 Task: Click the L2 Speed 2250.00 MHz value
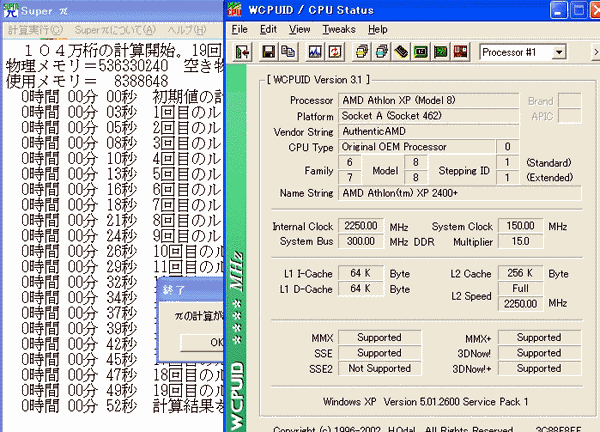[520, 304]
